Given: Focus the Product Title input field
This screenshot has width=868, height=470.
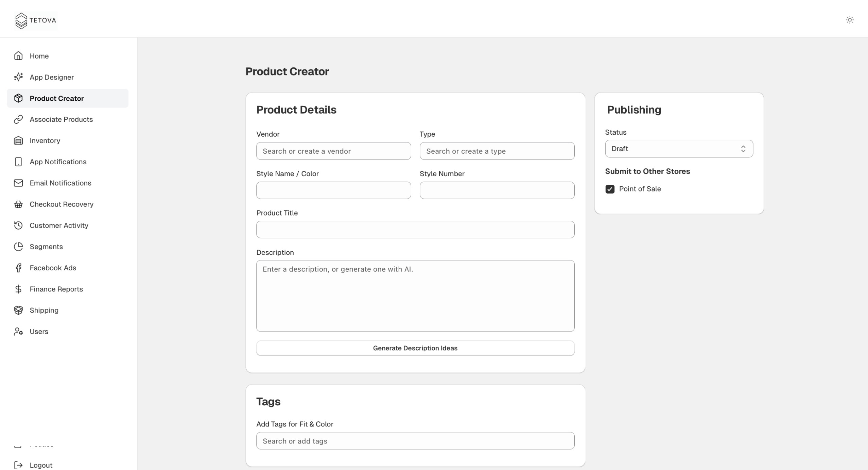Looking at the screenshot, I should point(415,230).
